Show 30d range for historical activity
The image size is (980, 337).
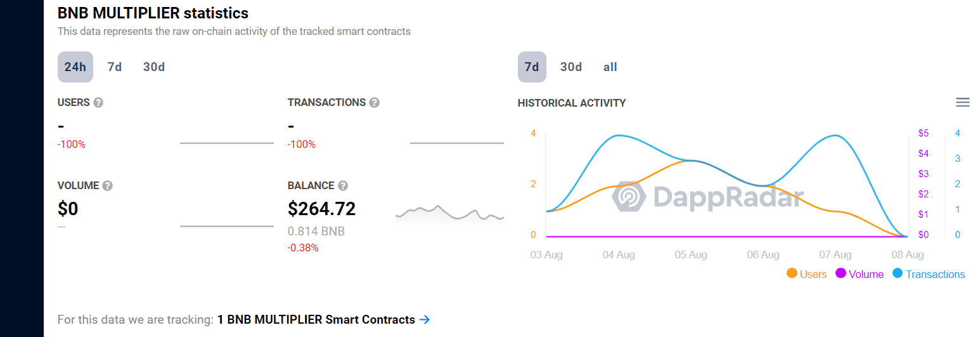571,67
